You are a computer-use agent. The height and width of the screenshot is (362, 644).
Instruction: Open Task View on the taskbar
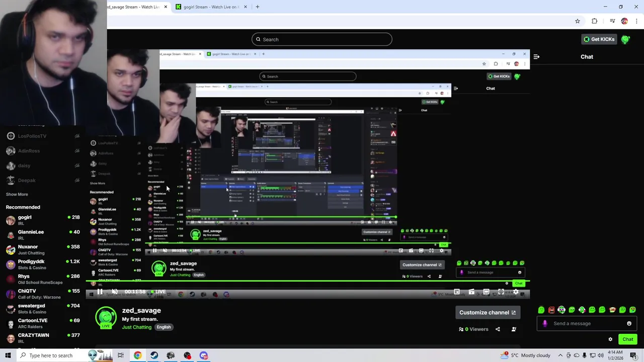(x=121, y=355)
